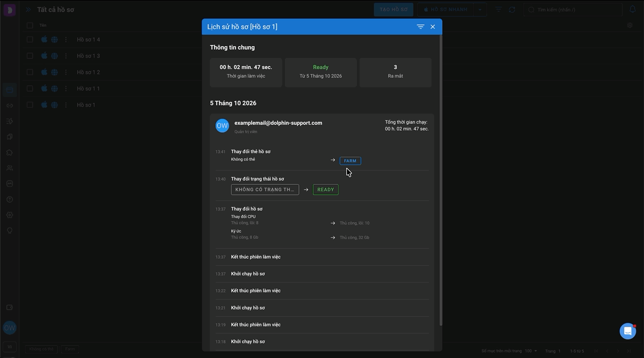Tick the select-all checkbox in table header
644x358 pixels.
(30, 25)
